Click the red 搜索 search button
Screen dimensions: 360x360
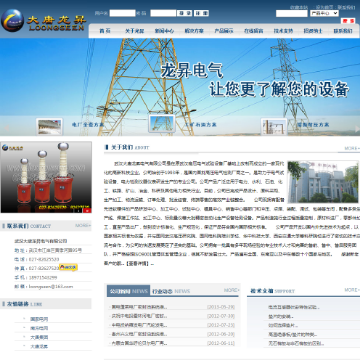tap(348, 21)
